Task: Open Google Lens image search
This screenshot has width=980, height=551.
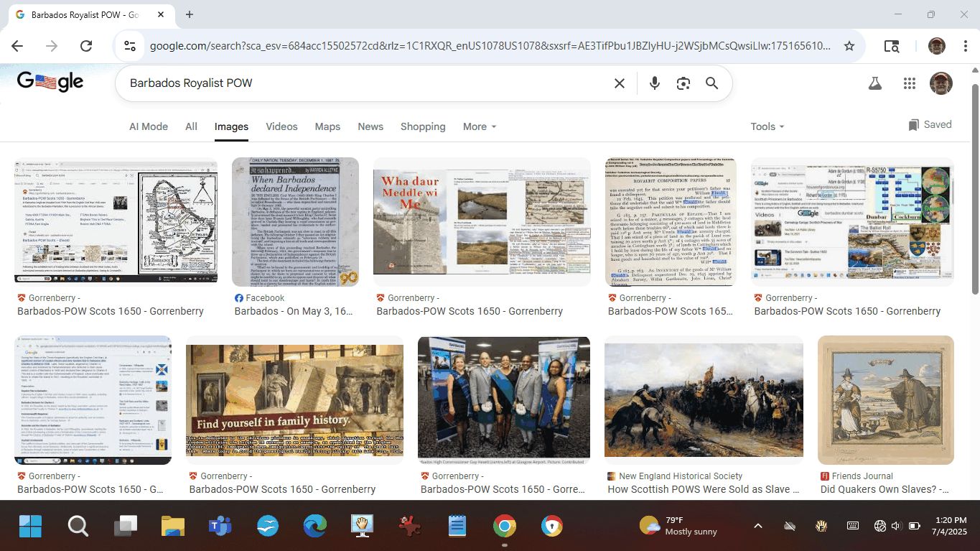Action: tap(683, 83)
